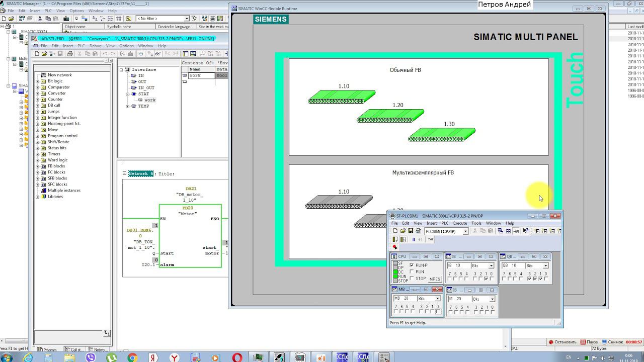Toggle bit 1 of IB 10
Screen dimensions: 644x362
tap(487, 279)
